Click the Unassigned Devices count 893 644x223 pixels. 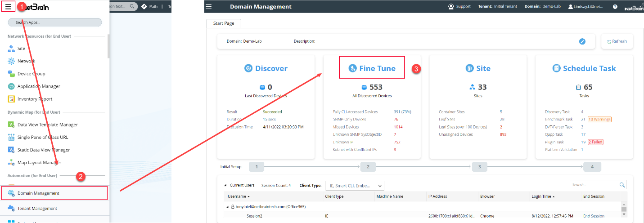pos(503,134)
